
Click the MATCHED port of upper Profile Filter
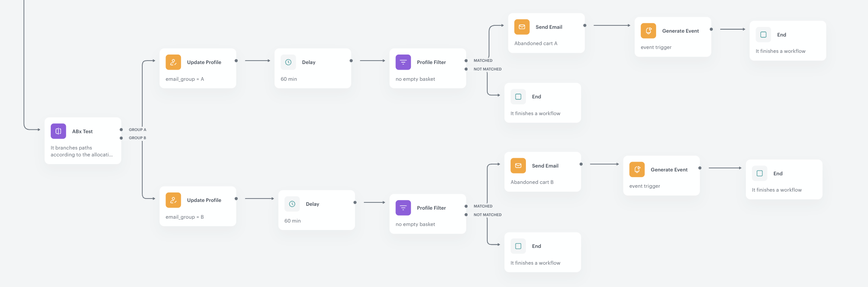(466, 61)
